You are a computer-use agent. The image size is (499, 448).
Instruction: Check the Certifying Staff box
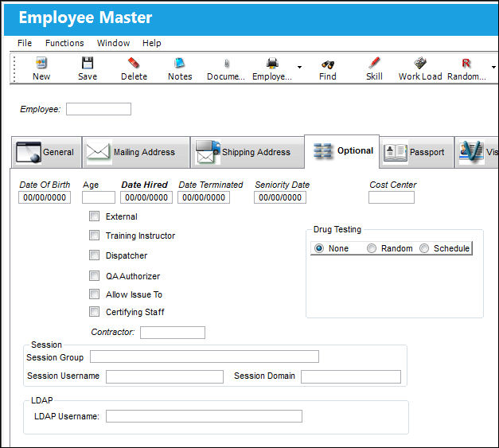click(x=94, y=311)
